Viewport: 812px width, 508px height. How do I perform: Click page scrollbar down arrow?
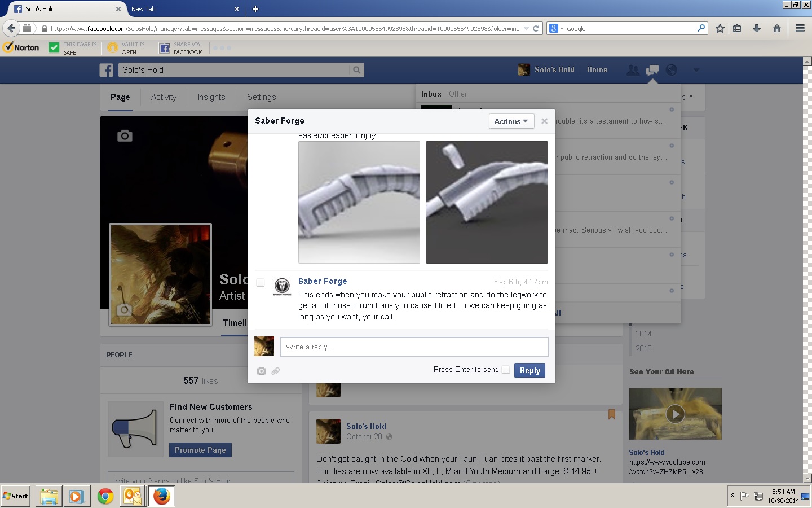[x=807, y=479]
